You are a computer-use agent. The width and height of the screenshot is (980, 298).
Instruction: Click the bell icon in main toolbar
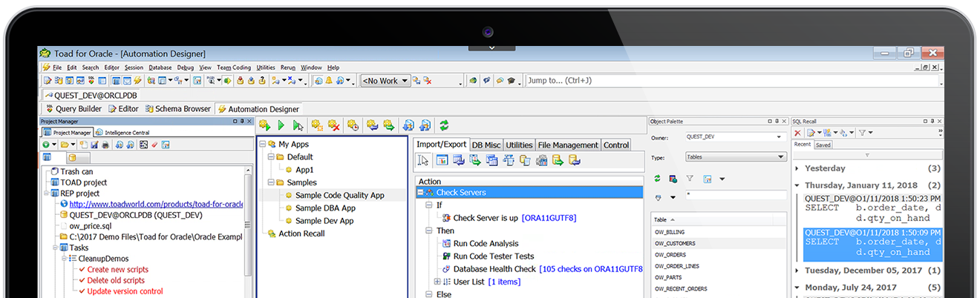click(329, 81)
